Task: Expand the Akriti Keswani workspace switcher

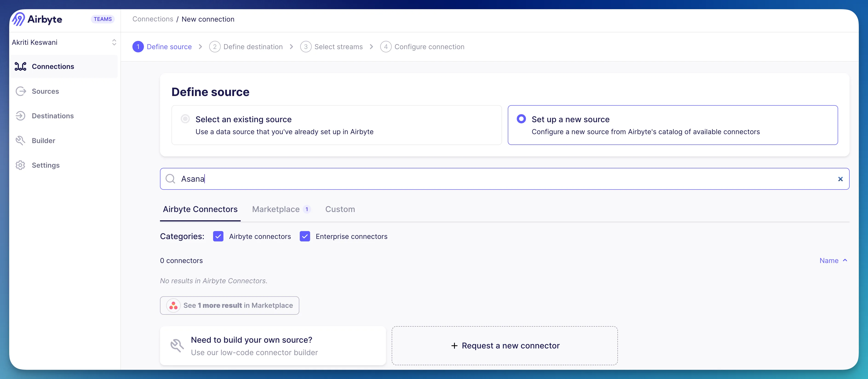Action: pyautogui.click(x=114, y=42)
